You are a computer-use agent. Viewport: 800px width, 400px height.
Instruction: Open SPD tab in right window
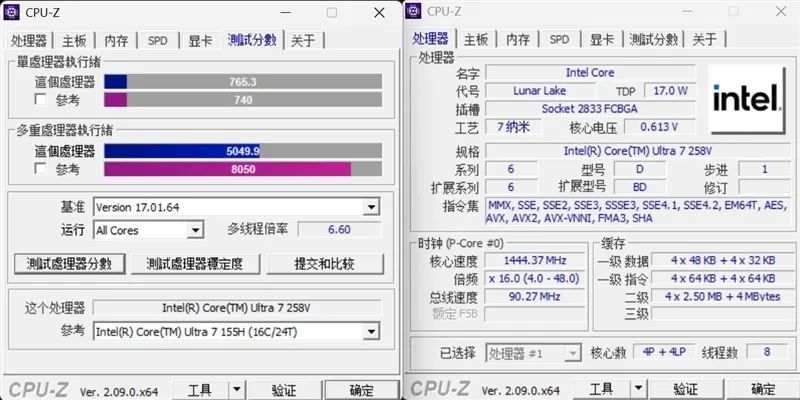point(560,39)
